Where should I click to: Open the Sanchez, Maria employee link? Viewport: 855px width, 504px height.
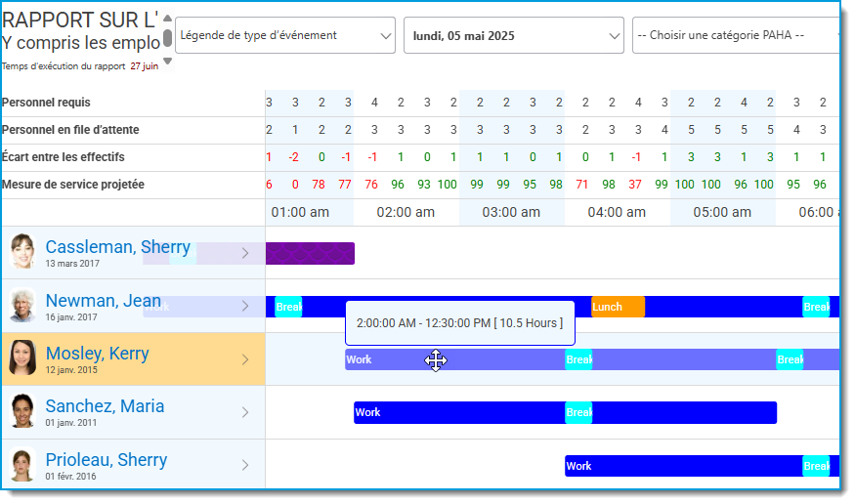(105, 406)
